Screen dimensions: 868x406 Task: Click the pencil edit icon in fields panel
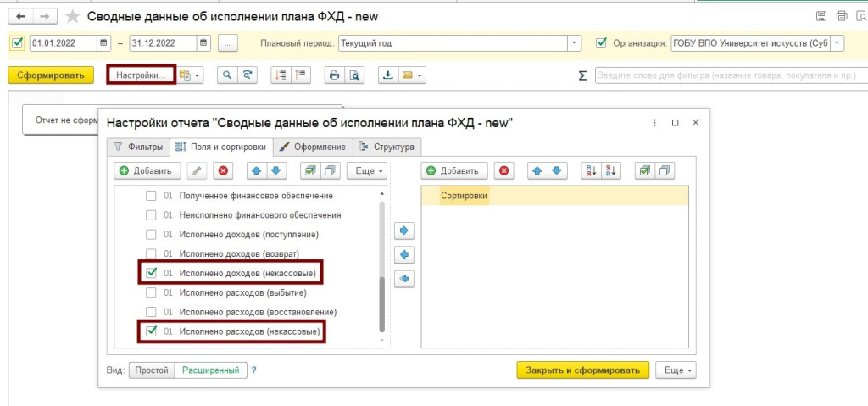click(197, 171)
